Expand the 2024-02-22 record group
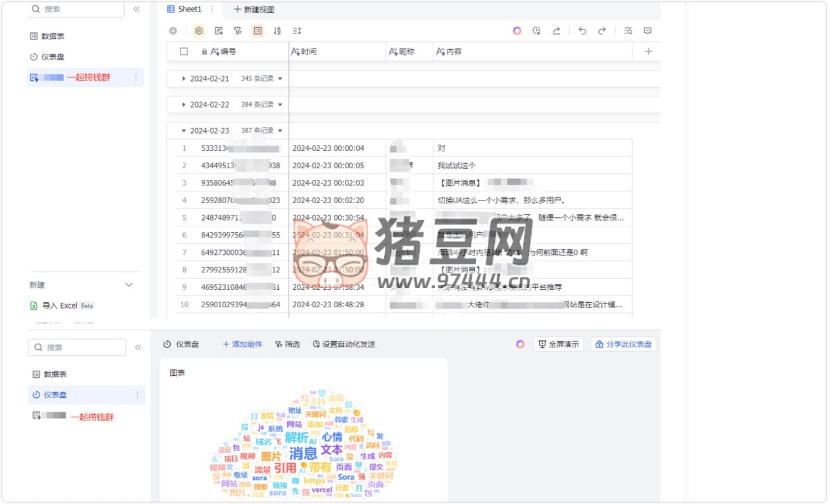This screenshot has height=504, width=828. tap(184, 104)
